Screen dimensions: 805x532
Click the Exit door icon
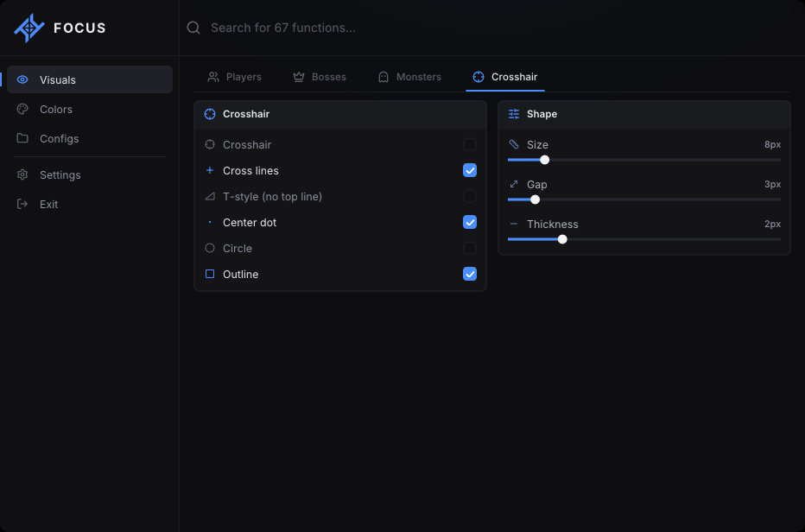tap(22, 204)
